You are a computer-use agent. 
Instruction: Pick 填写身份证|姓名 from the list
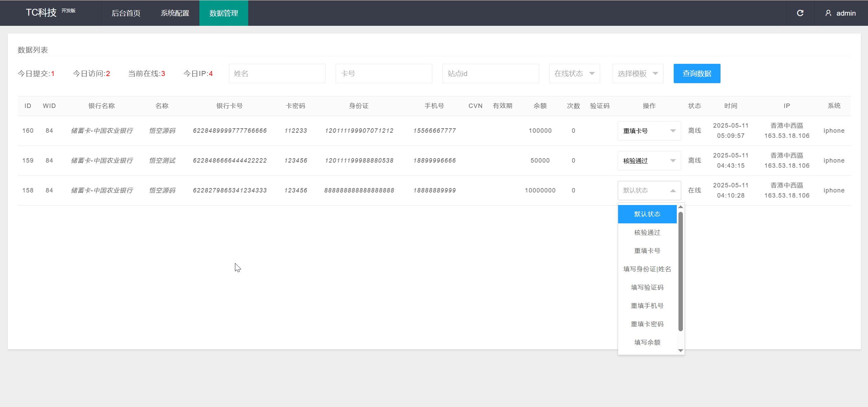(x=647, y=269)
